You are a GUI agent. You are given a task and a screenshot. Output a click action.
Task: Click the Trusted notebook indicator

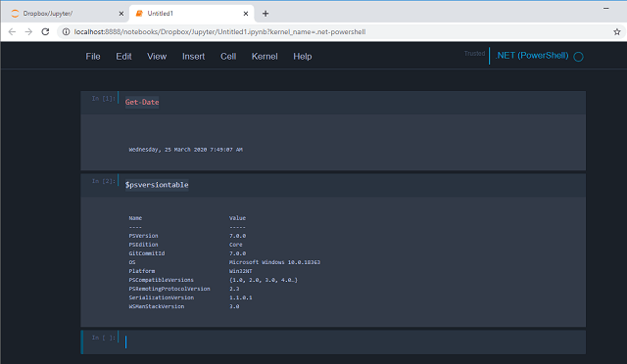click(474, 54)
